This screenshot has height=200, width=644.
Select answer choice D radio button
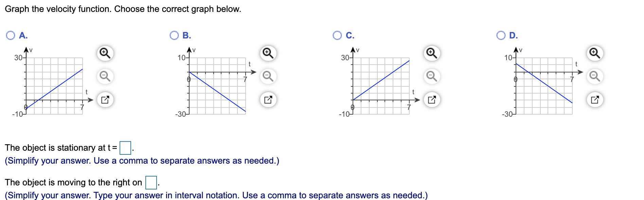click(x=500, y=35)
